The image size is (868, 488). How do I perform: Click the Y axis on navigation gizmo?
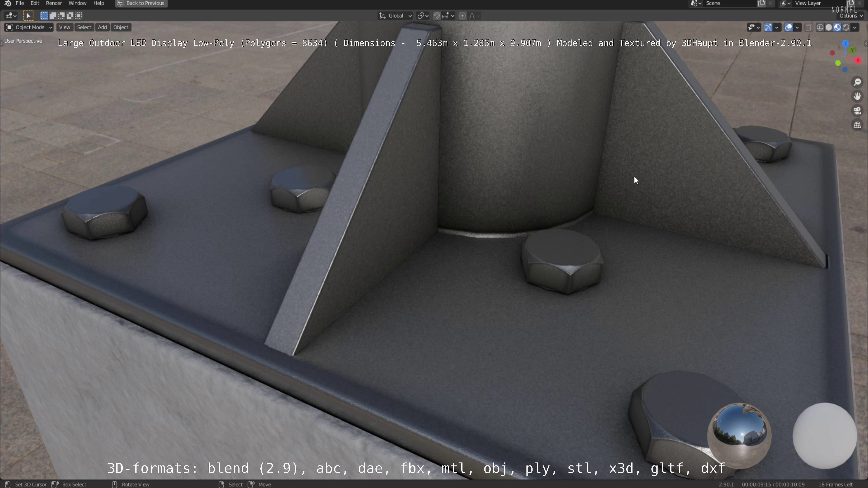(852, 50)
